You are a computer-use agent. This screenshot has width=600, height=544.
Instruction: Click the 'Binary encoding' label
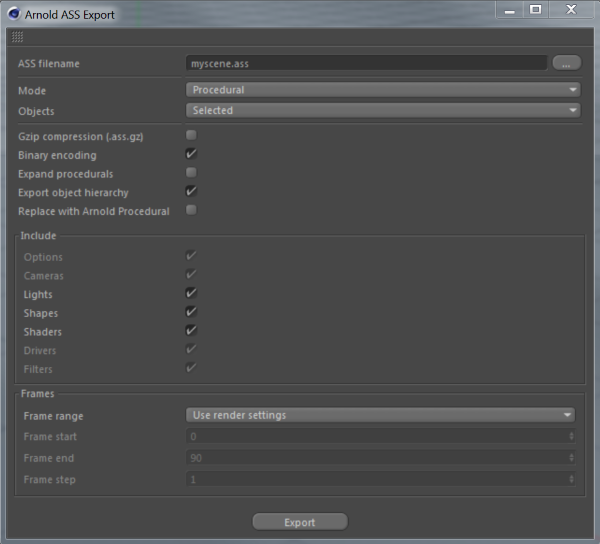tap(57, 155)
